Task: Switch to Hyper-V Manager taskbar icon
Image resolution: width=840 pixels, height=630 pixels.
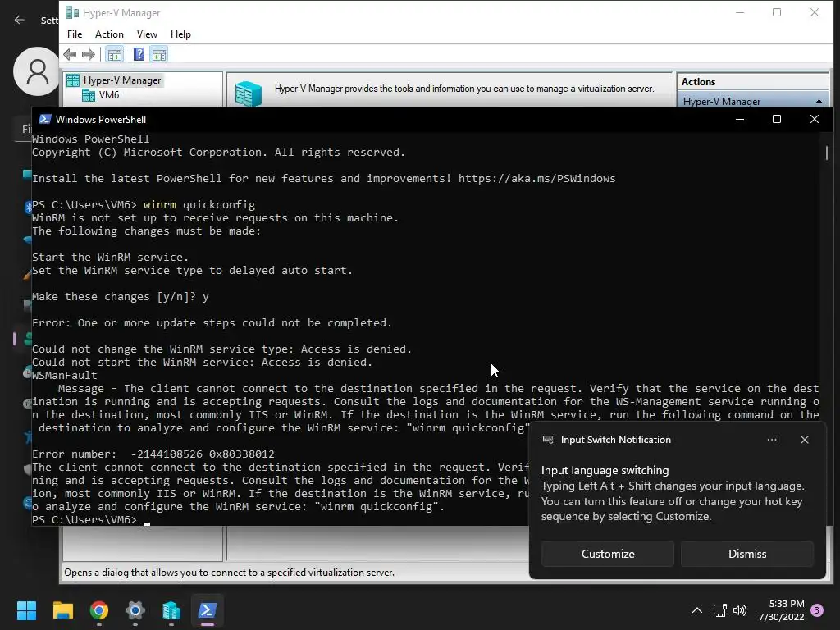Action: pyautogui.click(x=171, y=610)
